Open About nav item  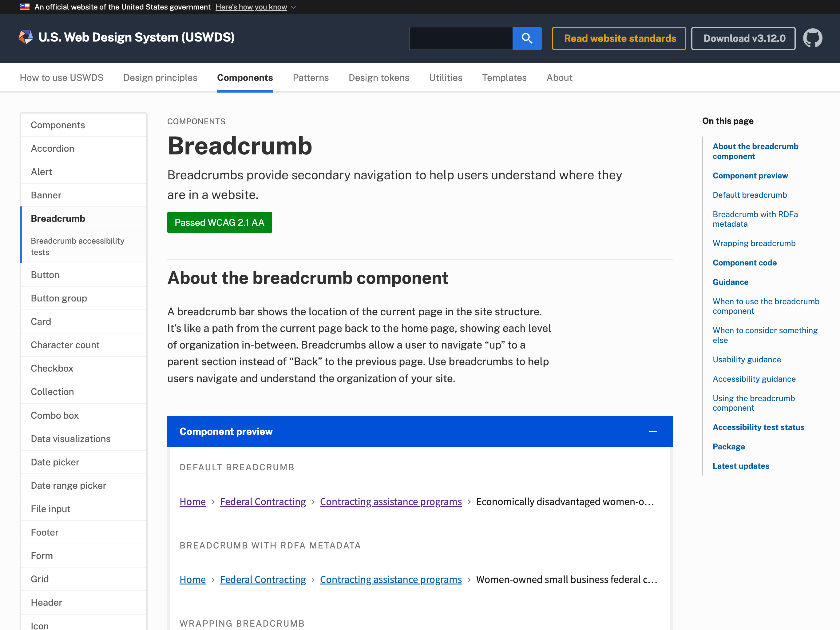pos(559,78)
